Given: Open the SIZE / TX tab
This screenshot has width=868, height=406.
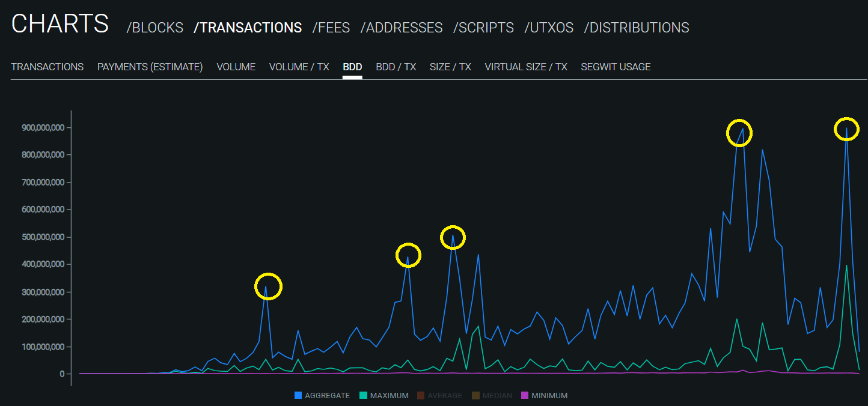Looking at the screenshot, I should (x=450, y=67).
